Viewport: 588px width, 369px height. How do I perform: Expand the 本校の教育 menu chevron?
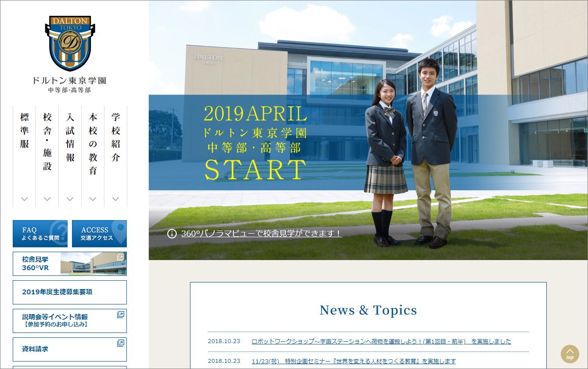tap(93, 199)
